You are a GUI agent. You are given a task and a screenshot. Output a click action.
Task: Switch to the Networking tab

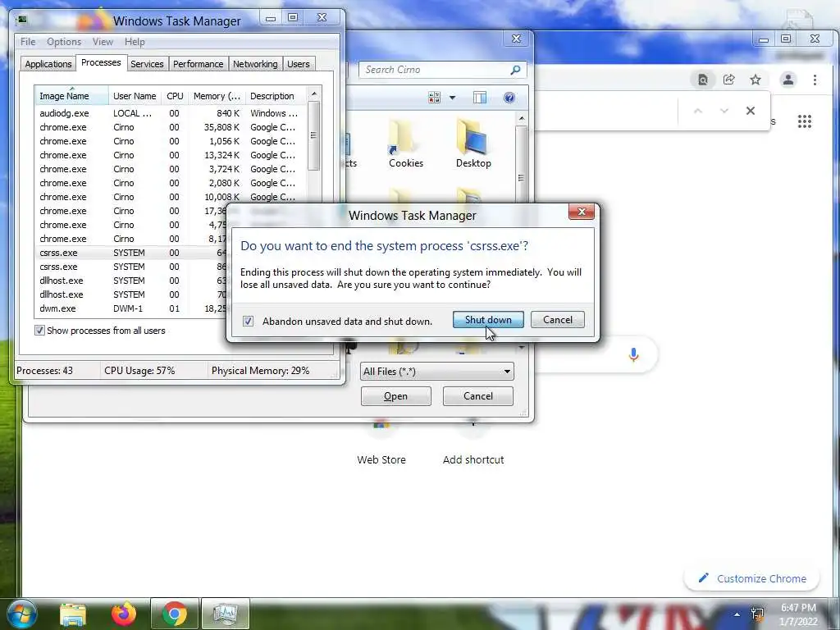255,64
